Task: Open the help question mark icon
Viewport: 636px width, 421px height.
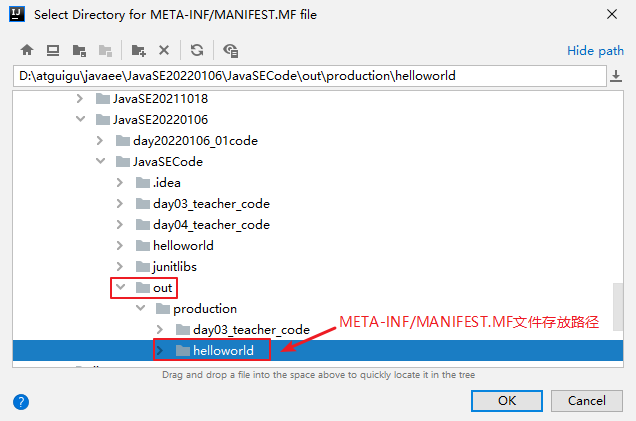Action: tap(21, 401)
